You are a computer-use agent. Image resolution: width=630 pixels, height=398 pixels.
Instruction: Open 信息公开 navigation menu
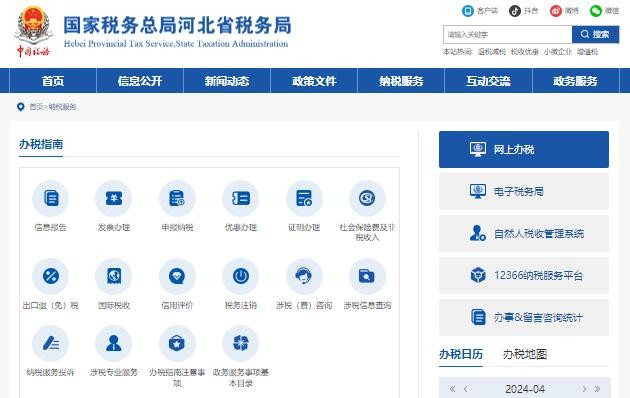[x=140, y=81]
